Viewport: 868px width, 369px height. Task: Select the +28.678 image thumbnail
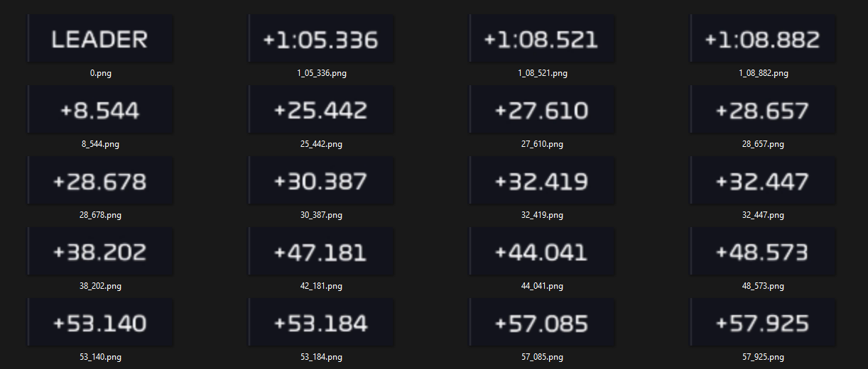[100, 181]
